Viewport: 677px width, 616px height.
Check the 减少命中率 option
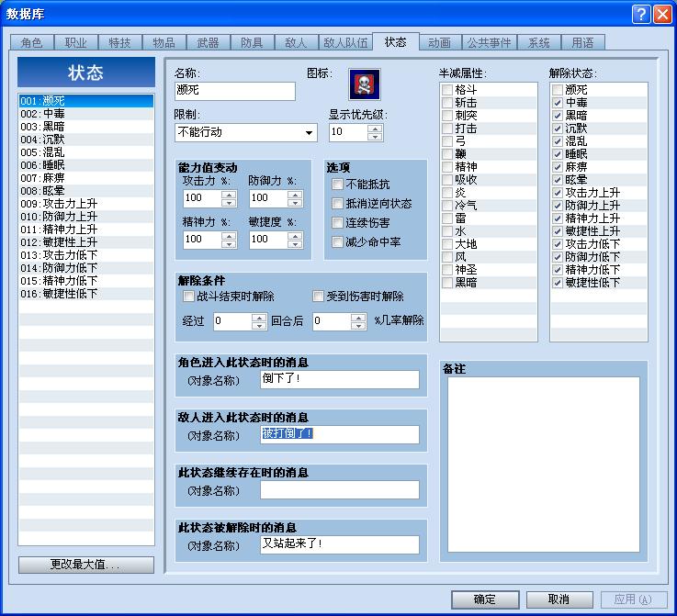pos(337,242)
